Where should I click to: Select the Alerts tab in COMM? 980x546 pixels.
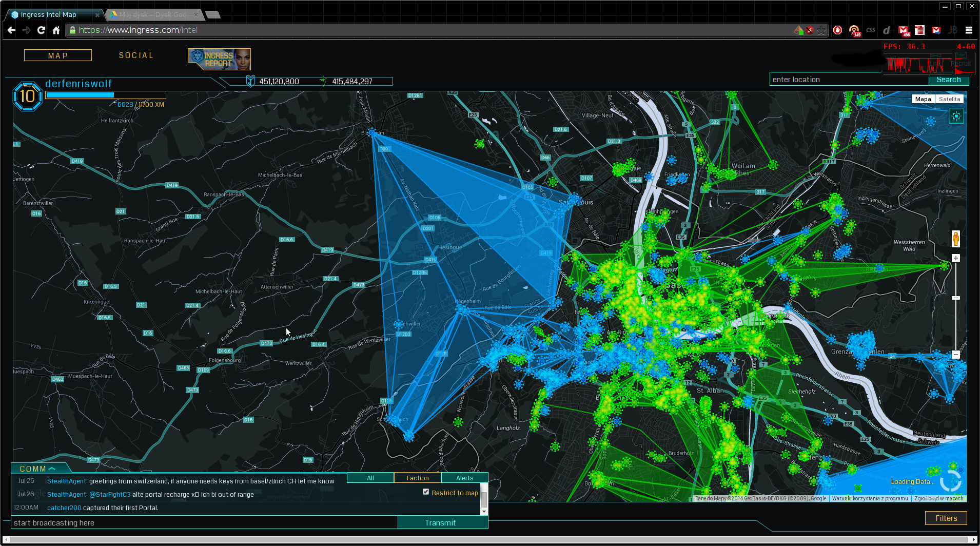click(x=464, y=478)
